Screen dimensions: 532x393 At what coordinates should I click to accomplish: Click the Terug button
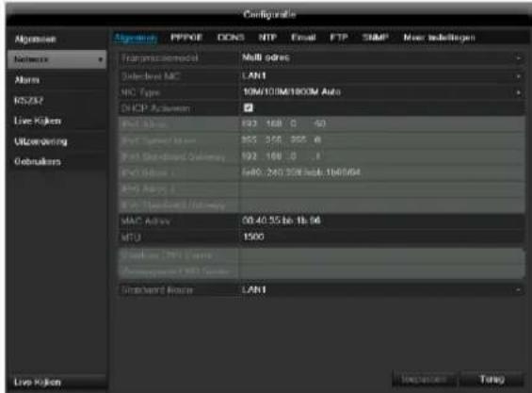click(492, 379)
